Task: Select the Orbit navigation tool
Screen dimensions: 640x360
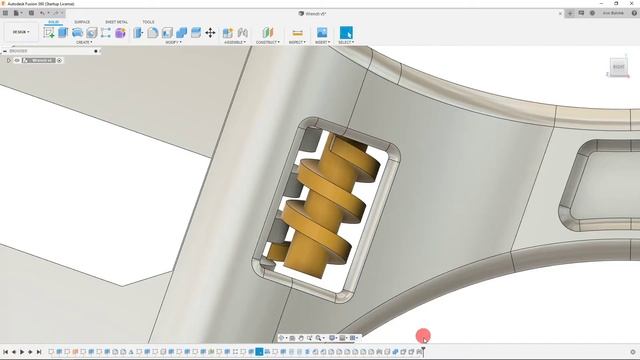Action: coord(282,338)
